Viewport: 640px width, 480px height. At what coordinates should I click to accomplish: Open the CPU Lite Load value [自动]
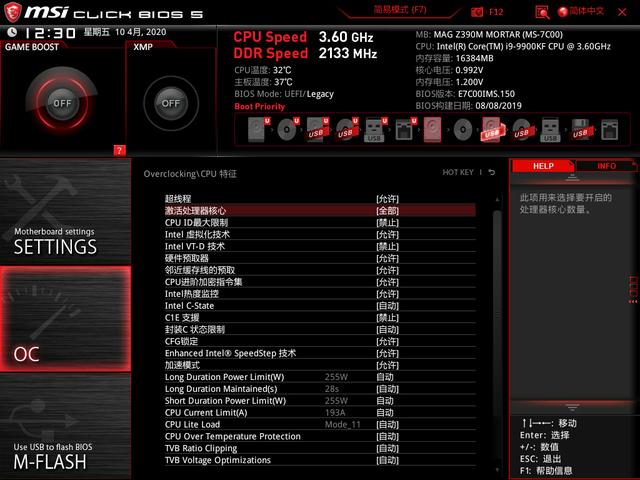pyautogui.click(x=387, y=424)
